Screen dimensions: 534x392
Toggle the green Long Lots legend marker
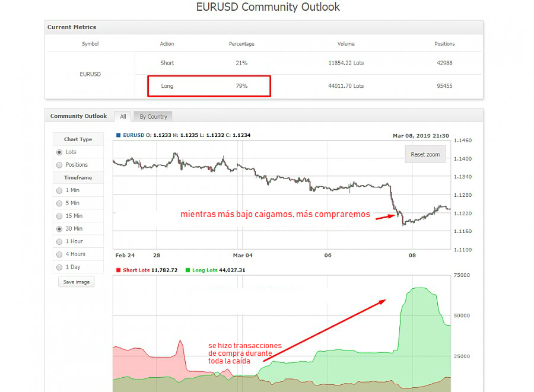187,270
